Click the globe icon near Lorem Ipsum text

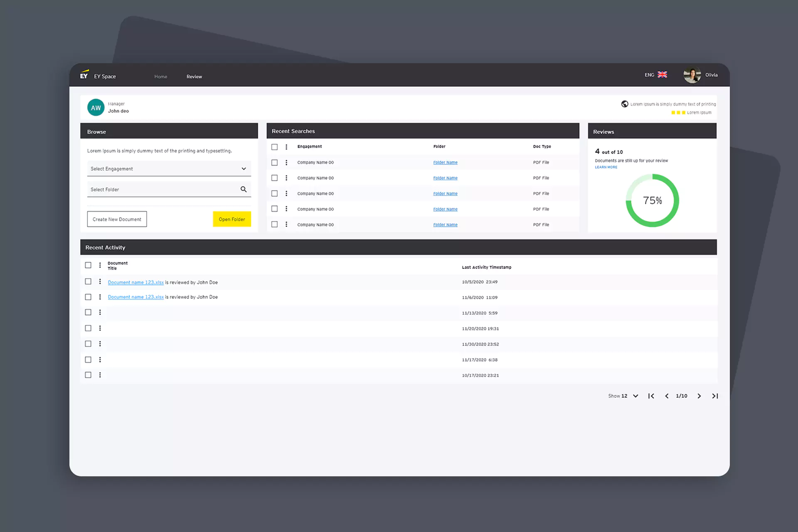click(x=624, y=104)
